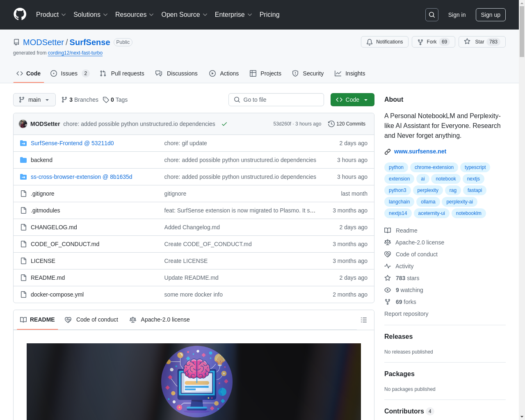525x420 pixels.
Task: Open the Security tab
Action: 308,73
